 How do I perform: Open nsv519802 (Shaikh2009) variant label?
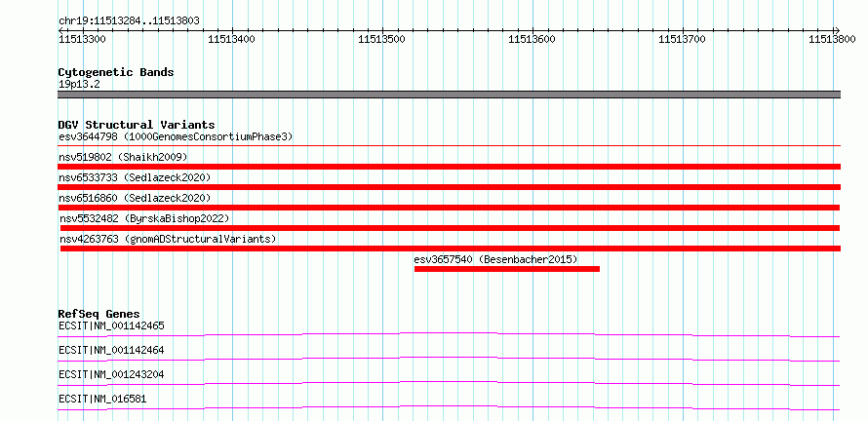[123, 158]
